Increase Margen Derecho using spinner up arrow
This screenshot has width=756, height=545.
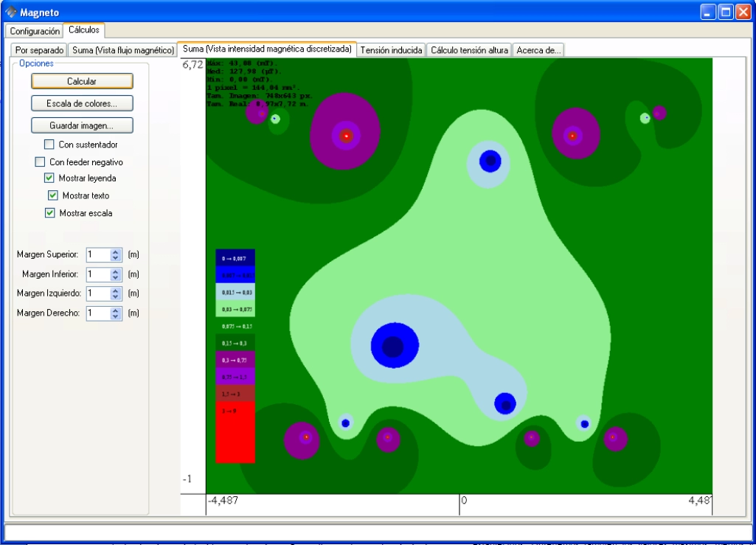click(116, 310)
